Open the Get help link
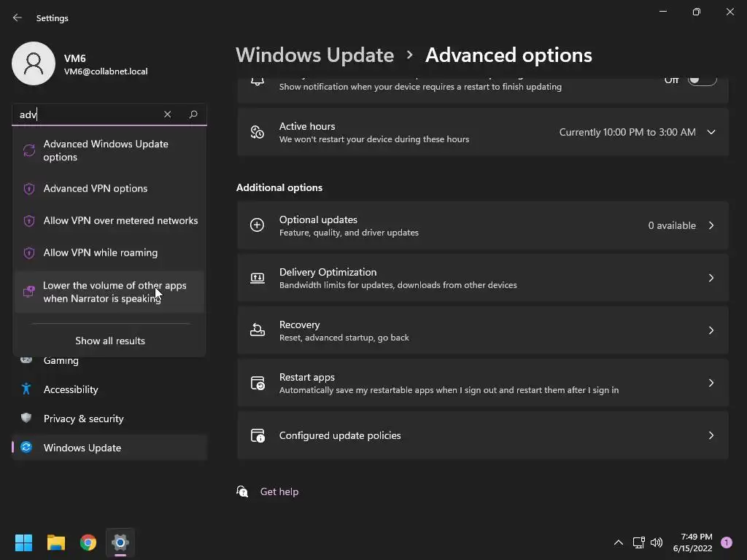The width and height of the screenshot is (747, 560). (x=279, y=492)
